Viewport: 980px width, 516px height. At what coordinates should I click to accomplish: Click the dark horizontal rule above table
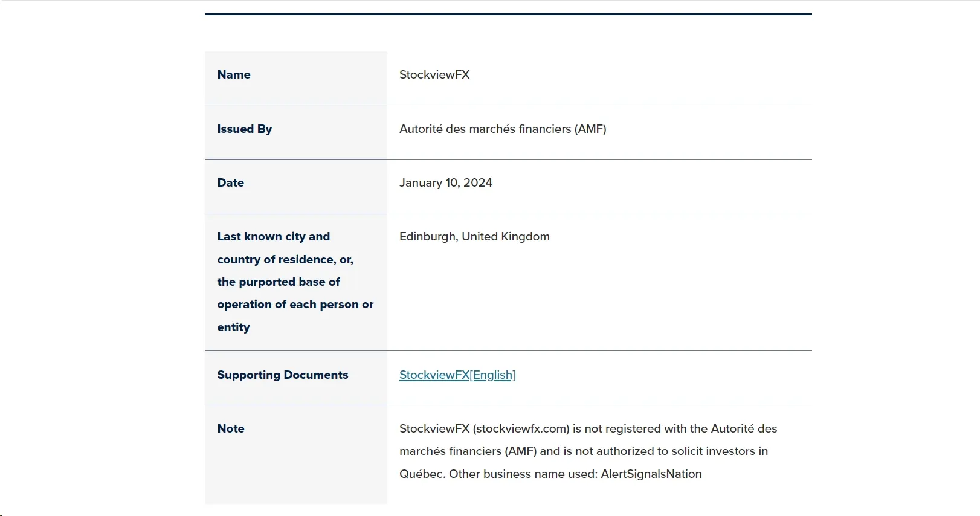pyautogui.click(x=508, y=14)
